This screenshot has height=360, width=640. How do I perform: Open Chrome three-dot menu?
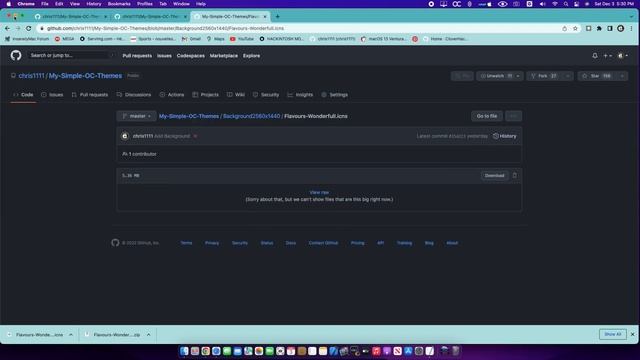point(631,29)
